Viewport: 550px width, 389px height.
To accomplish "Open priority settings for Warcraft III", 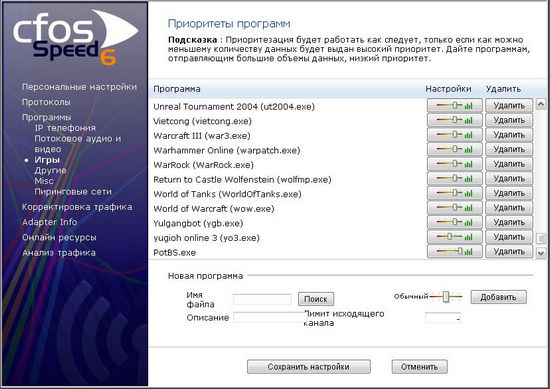I will pyautogui.click(x=455, y=135).
